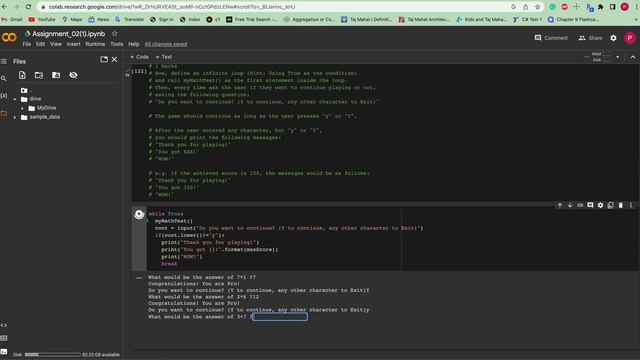This screenshot has width=640, height=360.
Task: Reload the browser page
Action: (28, 7)
